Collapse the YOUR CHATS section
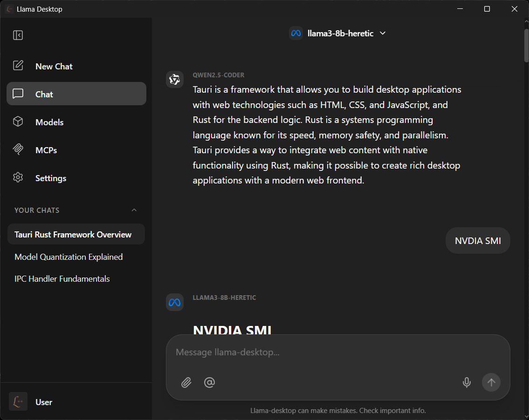The height and width of the screenshot is (420, 529). click(134, 210)
